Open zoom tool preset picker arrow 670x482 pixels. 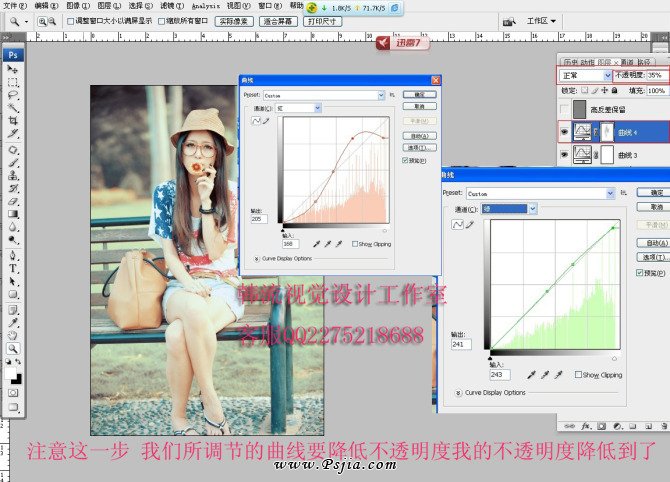pyautogui.click(x=26, y=21)
